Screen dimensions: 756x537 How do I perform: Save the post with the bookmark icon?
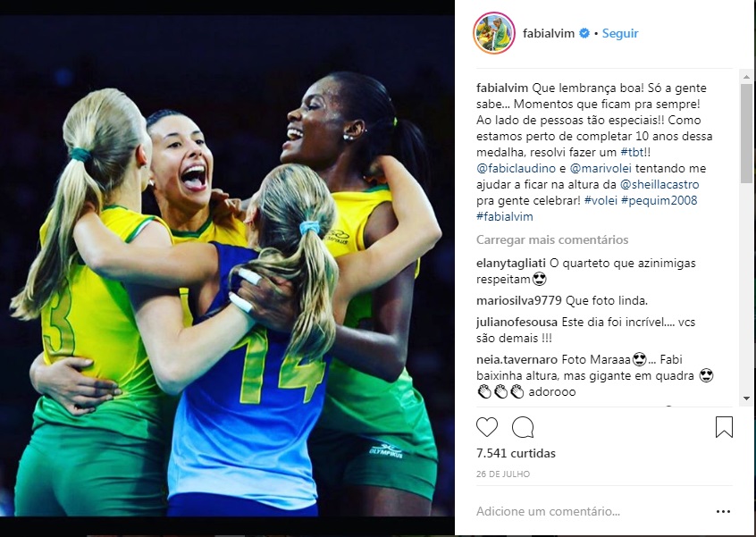pyautogui.click(x=724, y=427)
